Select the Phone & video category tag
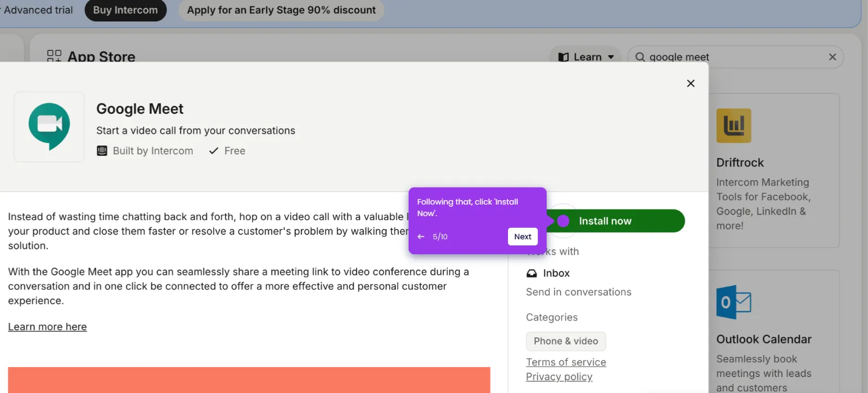This screenshot has width=868, height=393. (566, 341)
